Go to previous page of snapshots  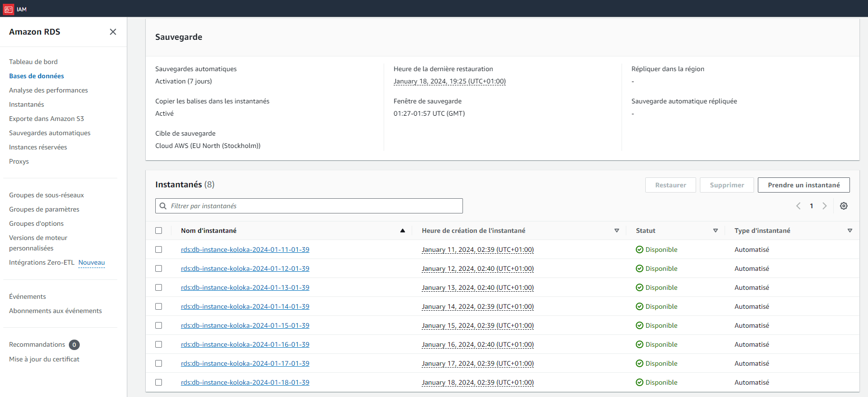(x=798, y=206)
